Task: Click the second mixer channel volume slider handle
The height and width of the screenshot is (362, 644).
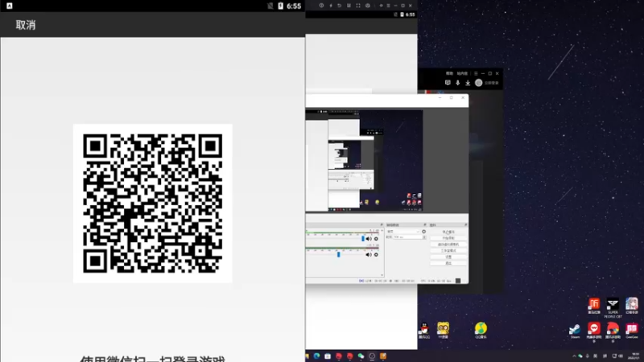Action: click(x=338, y=254)
